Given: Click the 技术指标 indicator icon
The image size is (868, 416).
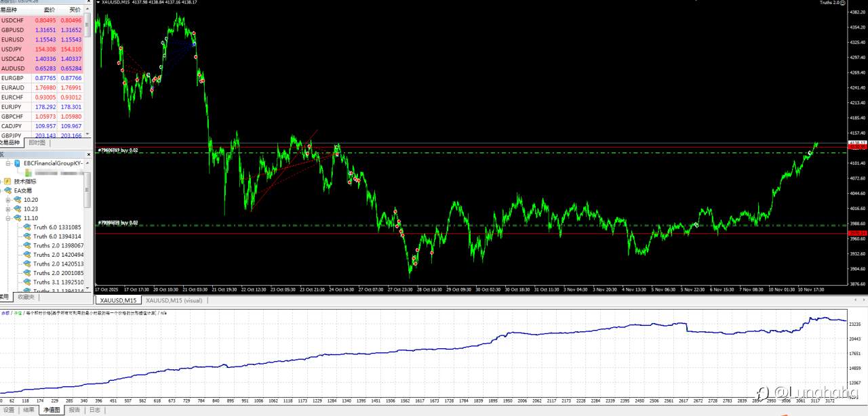Looking at the screenshot, I should [7, 182].
